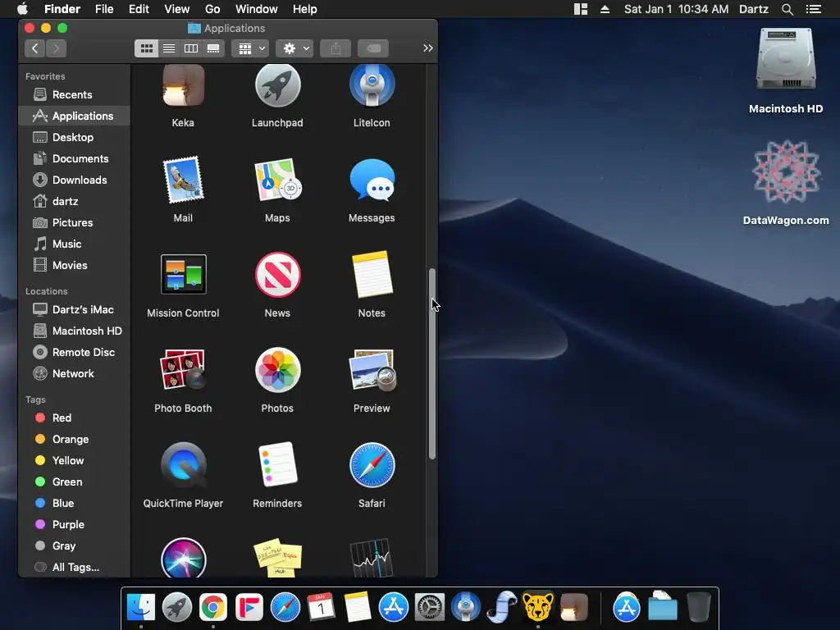This screenshot has height=630, width=840.
Task: Open Macintosh HD in sidebar Locations
Action: pyautogui.click(x=75, y=331)
